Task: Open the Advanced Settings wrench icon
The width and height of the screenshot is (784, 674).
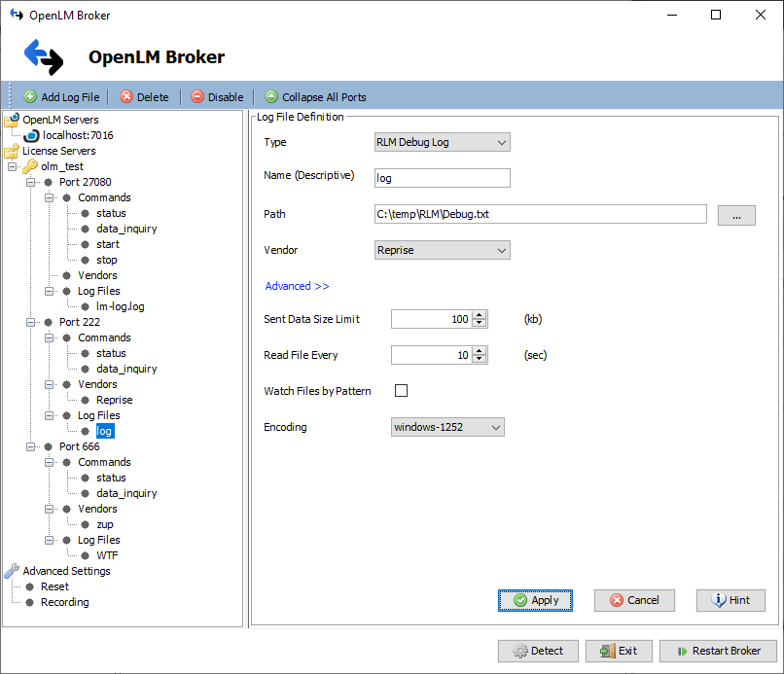Action: [x=11, y=571]
